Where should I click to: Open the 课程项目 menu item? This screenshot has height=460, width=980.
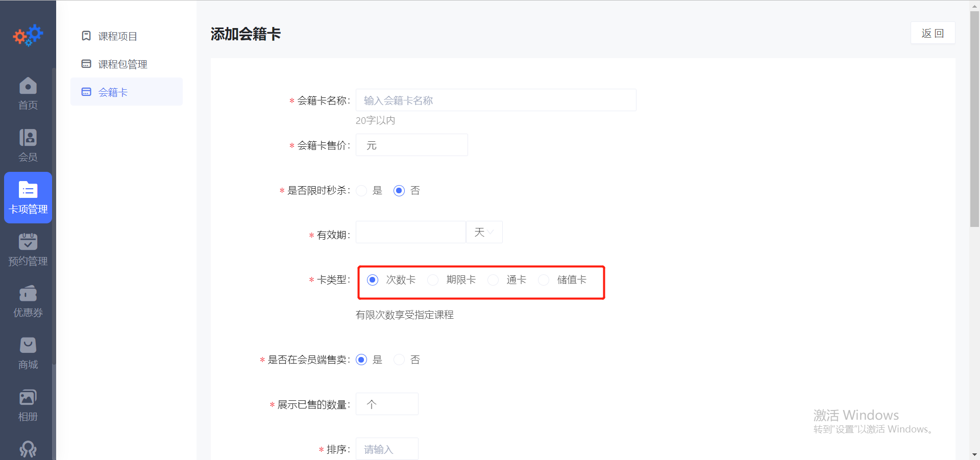pos(117,36)
